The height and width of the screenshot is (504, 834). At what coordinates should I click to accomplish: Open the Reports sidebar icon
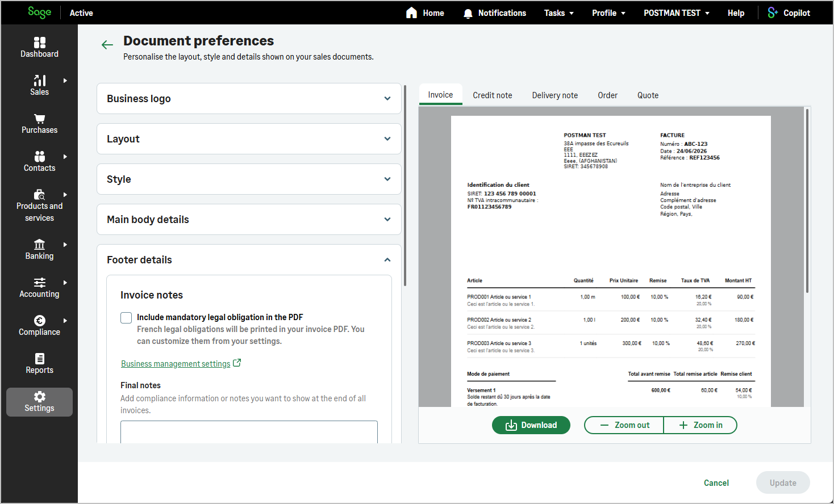[x=39, y=359]
